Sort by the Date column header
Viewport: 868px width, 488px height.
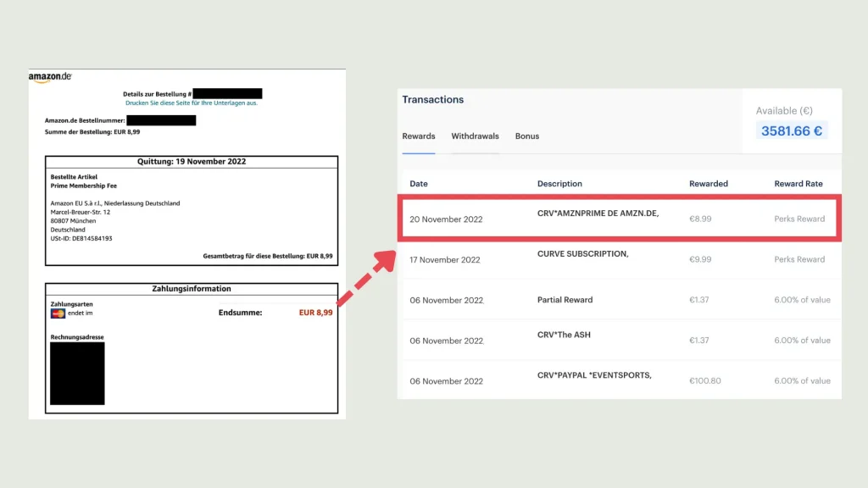[419, 184]
